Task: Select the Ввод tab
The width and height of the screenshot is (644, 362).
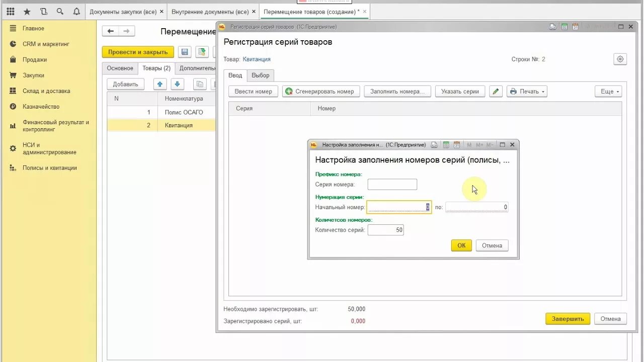Action: 235,75
